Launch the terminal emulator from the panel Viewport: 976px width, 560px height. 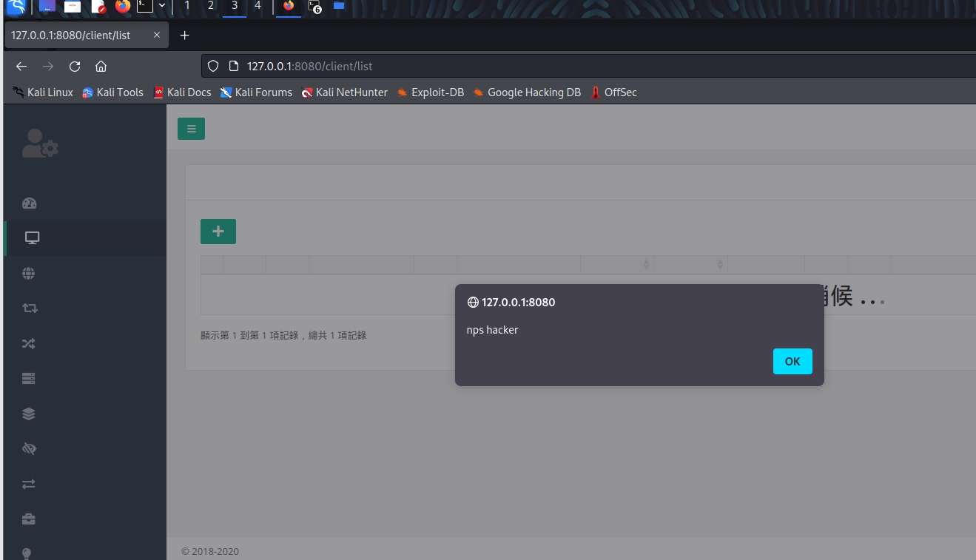145,7
